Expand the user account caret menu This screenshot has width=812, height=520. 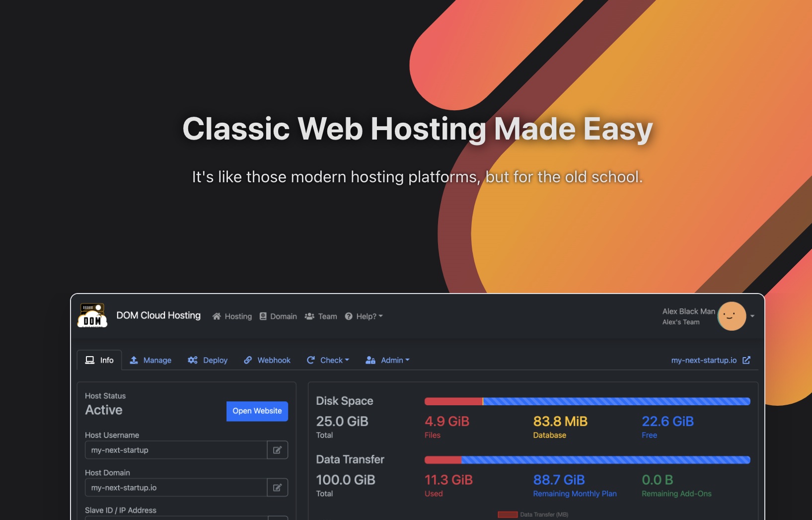coord(752,316)
